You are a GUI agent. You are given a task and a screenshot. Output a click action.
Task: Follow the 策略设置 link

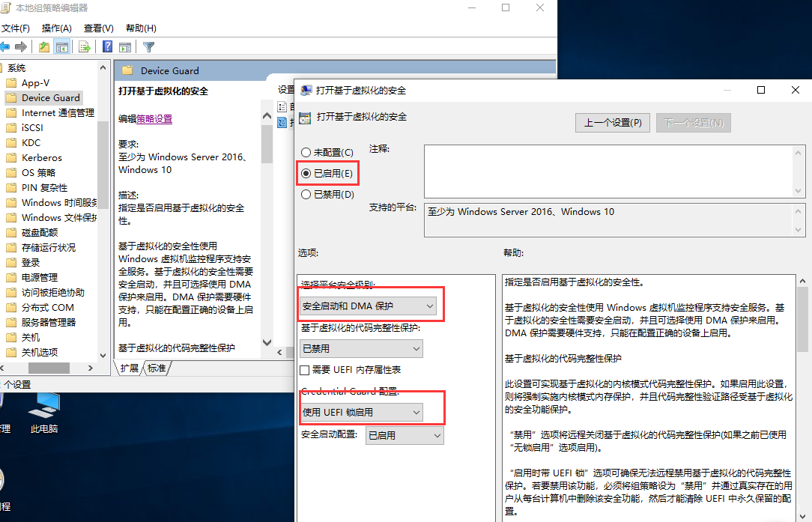tap(154, 118)
